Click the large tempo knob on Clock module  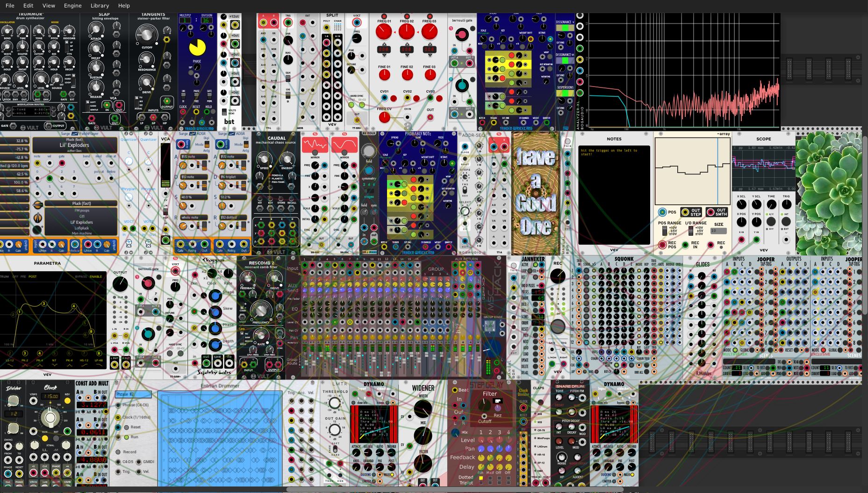[x=50, y=418]
